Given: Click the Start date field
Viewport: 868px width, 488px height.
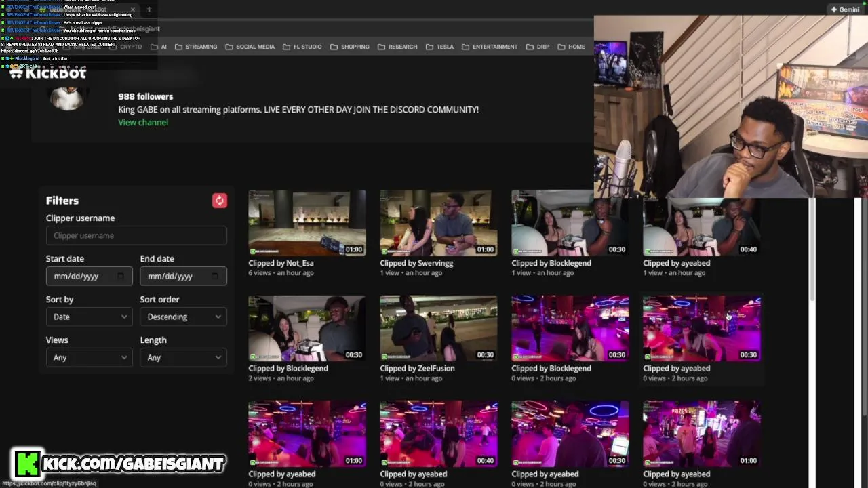Looking at the screenshot, I should (x=89, y=276).
